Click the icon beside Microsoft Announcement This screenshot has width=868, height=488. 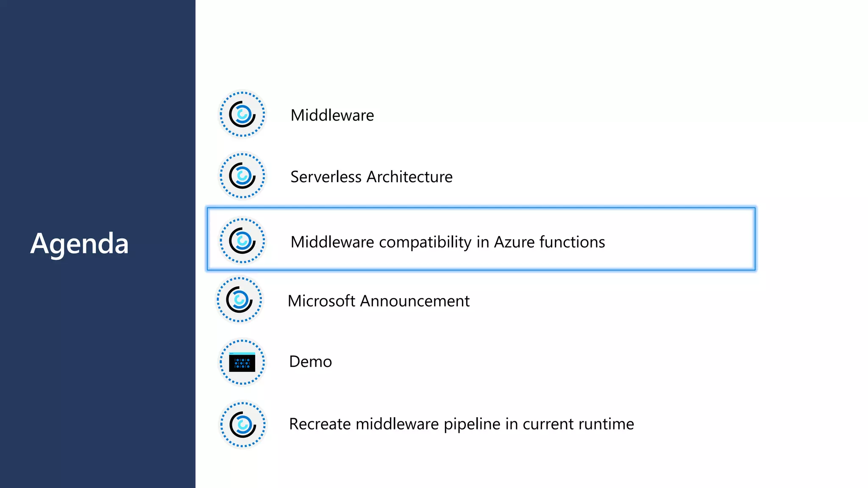[x=239, y=299]
